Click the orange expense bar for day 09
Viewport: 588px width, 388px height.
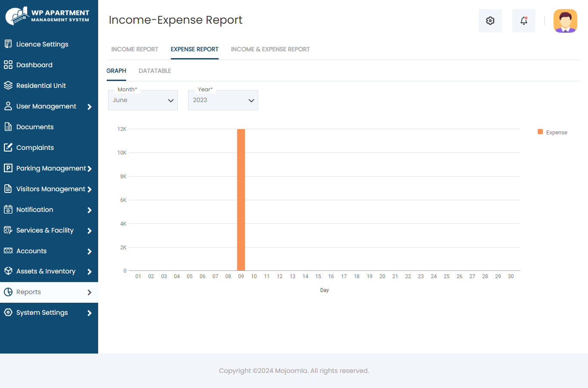point(241,200)
